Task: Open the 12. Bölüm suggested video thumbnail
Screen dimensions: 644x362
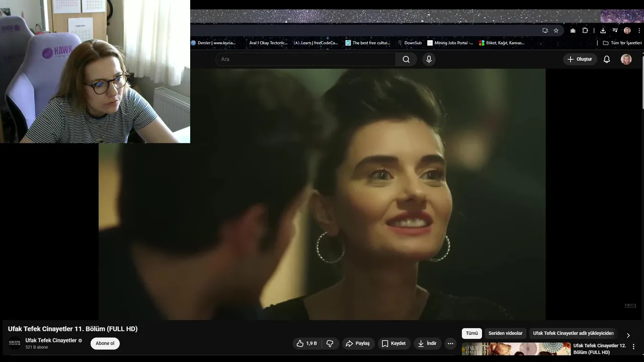Action: (516, 349)
